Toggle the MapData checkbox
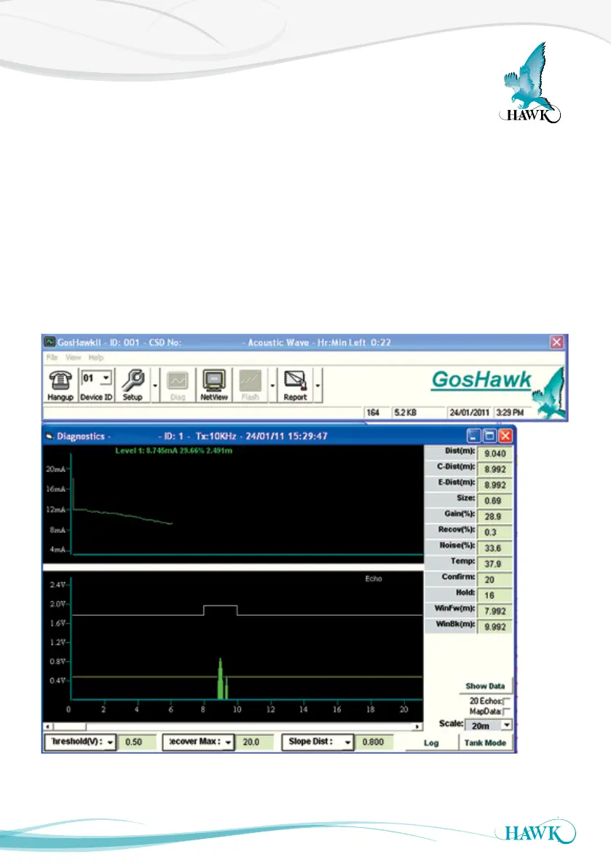Image resolution: width=611 pixels, height=868 pixels. click(506, 711)
